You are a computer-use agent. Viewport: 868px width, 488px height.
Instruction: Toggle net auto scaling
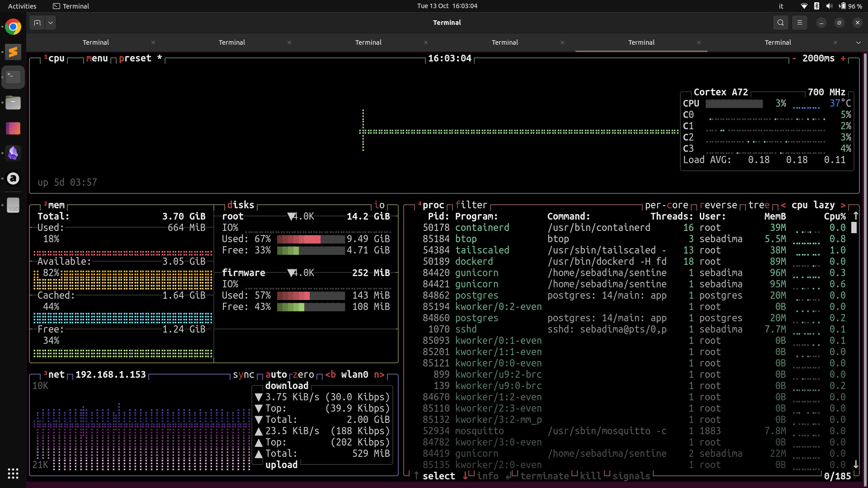pos(276,375)
